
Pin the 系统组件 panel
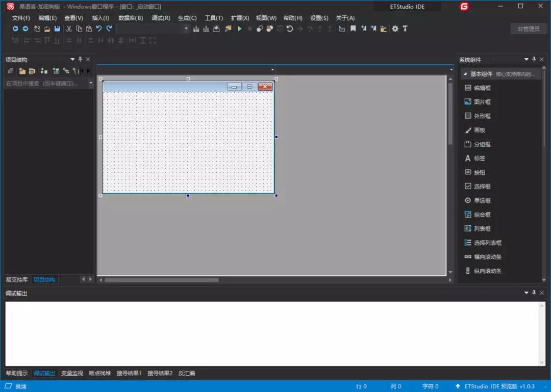click(534, 59)
